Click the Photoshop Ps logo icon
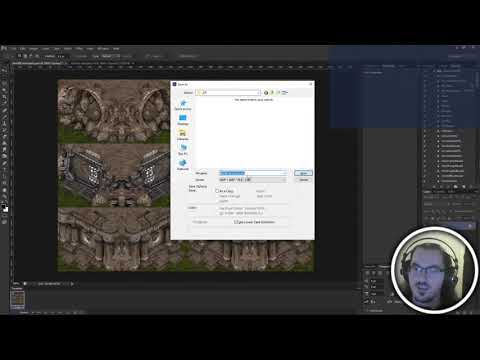The height and width of the screenshot is (360, 480). pos(4,49)
